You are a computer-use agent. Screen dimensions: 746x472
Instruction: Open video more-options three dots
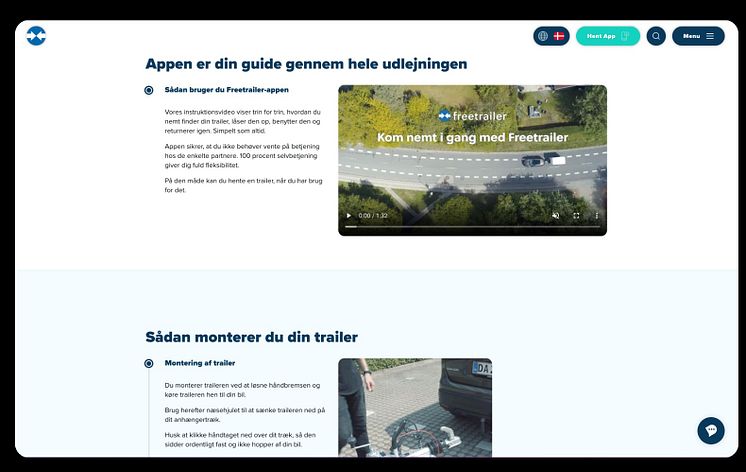(x=597, y=216)
